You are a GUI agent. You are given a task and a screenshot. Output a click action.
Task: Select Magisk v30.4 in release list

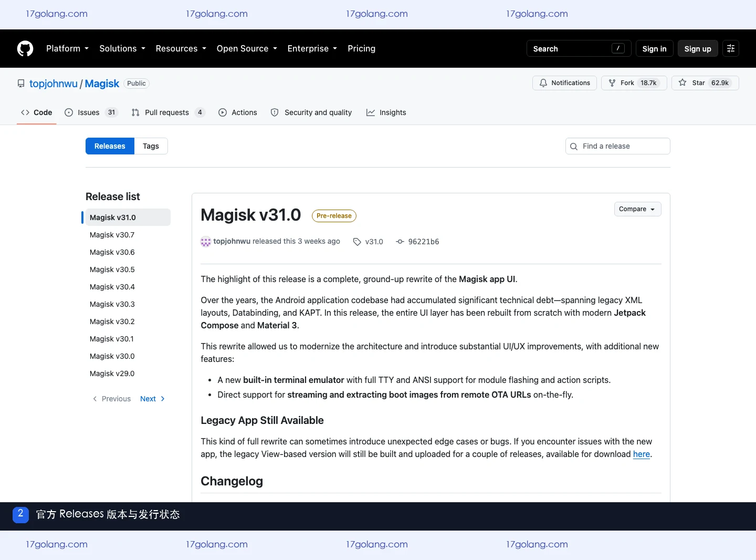coord(128,287)
